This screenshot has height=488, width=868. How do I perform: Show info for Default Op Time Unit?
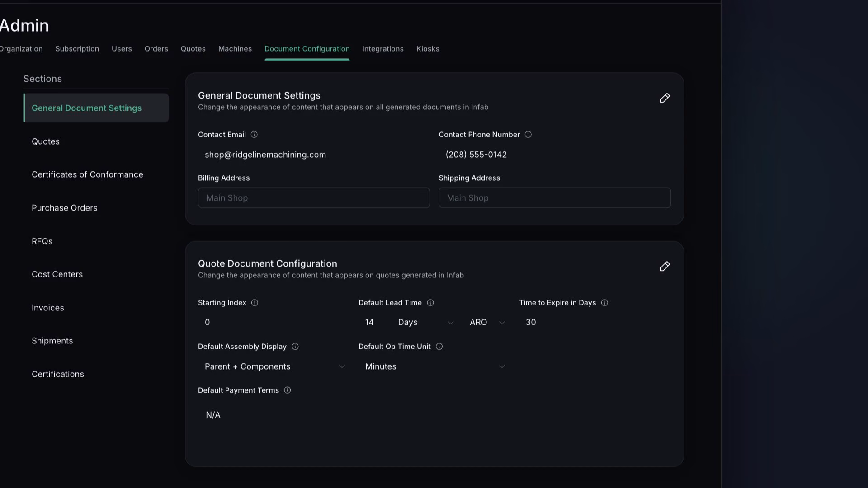(x=439, y=347)
